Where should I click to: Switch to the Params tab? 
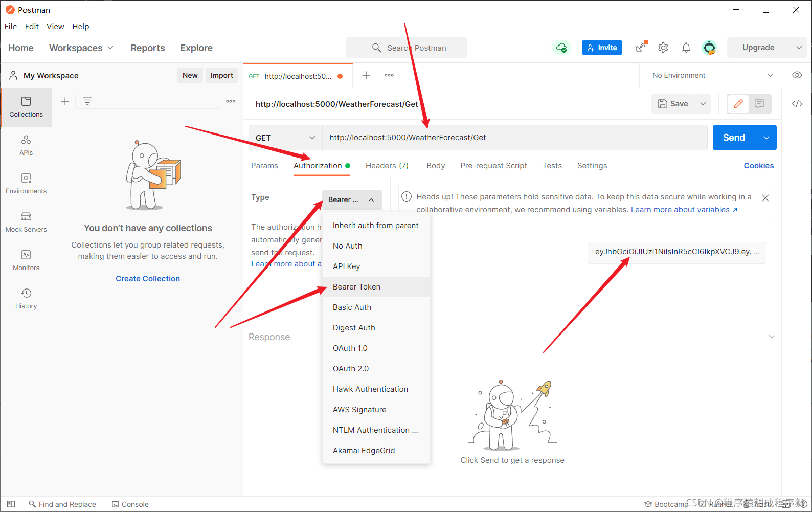pos(264,165)
